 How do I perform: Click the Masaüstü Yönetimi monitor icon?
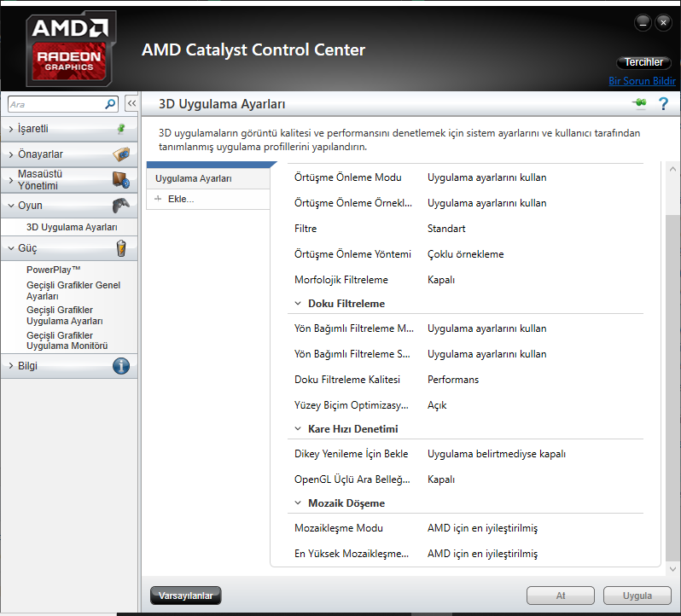120,180
